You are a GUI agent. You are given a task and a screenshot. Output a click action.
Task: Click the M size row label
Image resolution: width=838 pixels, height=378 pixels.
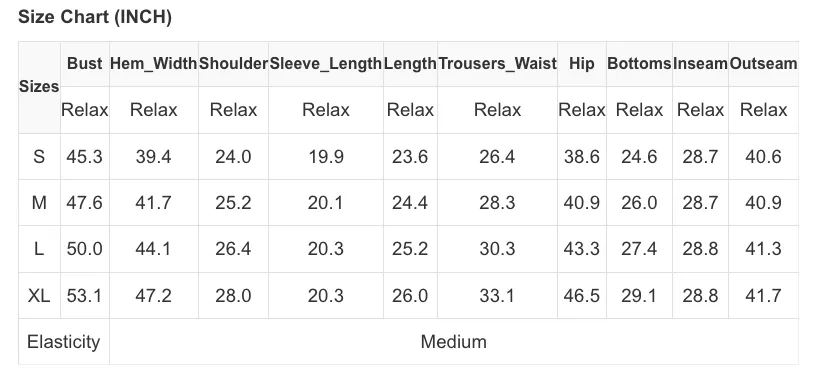[39, 203]
